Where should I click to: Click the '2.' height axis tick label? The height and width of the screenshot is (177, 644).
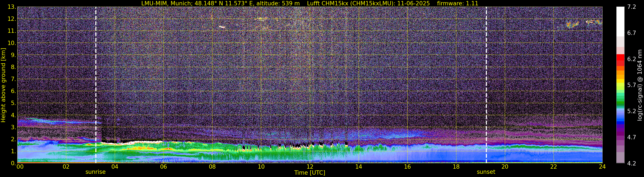[13, 139]
